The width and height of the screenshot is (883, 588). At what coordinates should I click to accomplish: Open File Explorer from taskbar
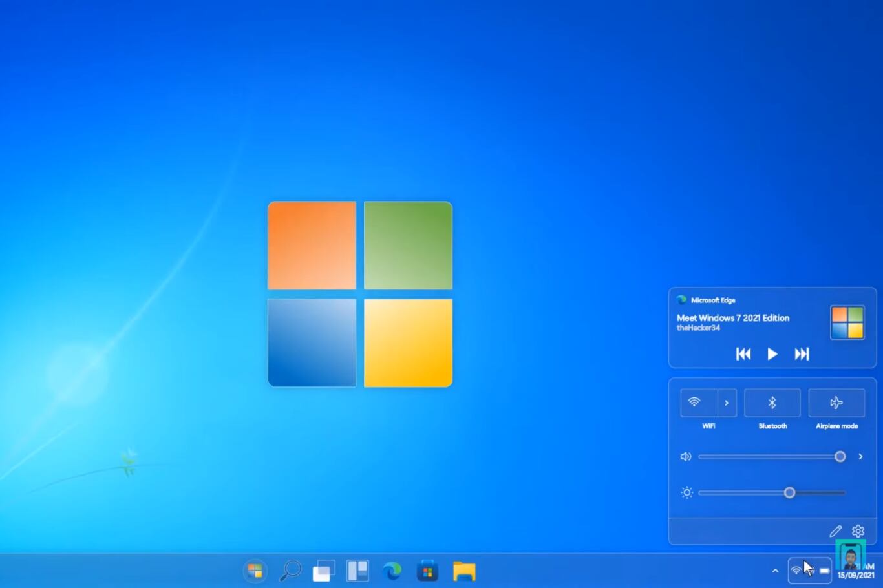pos(464,571)
